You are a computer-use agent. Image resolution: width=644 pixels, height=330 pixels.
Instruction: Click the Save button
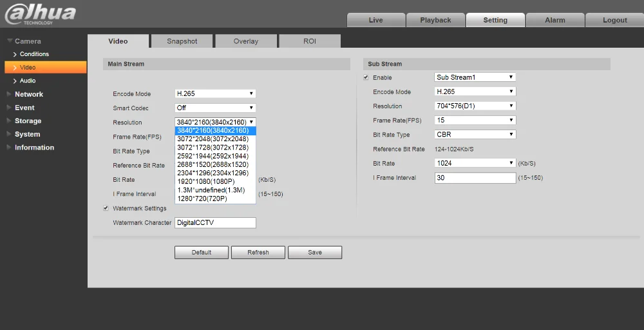click(315, 252)
